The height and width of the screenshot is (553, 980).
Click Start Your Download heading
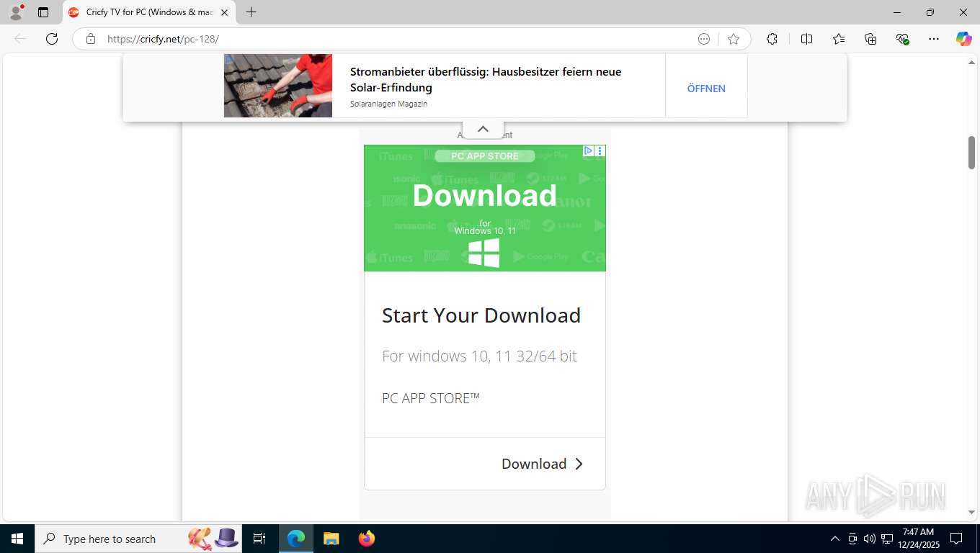click(481, 315)
